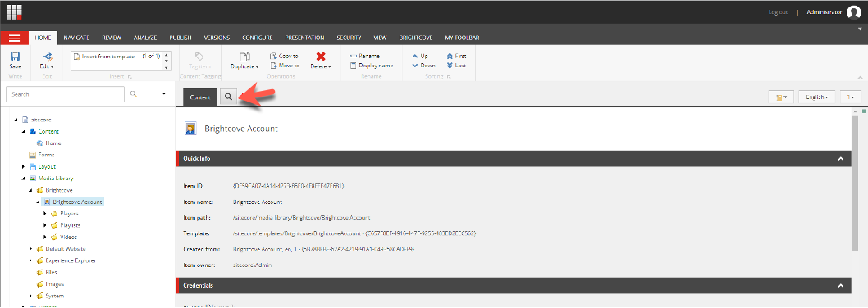Open the search tab with magnifier icon
The width and height of the screenshot is (868, 308).
pos(228,97)
